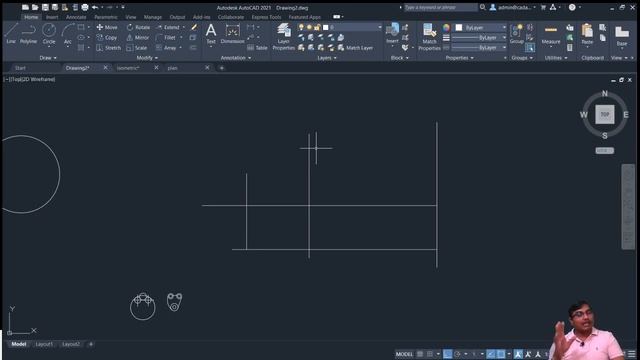This screenshot has width=640, height=360.
Task: Click the color wheel icon in Properties
Action: pyautogui.click(x=446, y=27)
